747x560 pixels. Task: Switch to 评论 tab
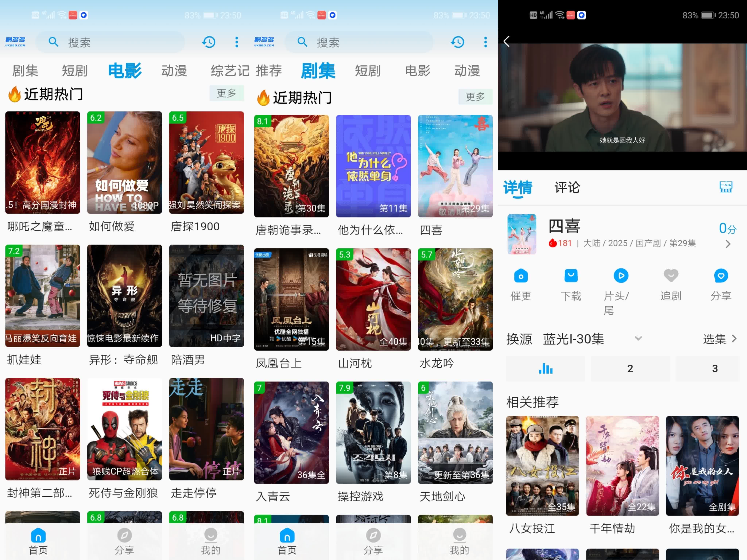567,187
